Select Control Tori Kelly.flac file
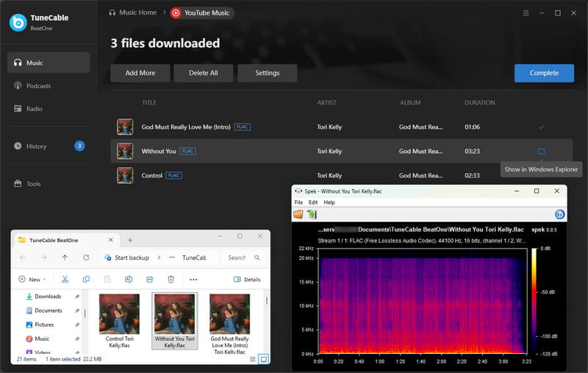The image size is (588, 373). click(119, 322)
